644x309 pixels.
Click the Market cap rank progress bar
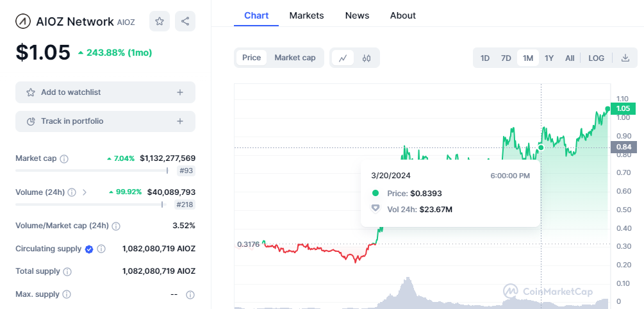pos(92,171)
